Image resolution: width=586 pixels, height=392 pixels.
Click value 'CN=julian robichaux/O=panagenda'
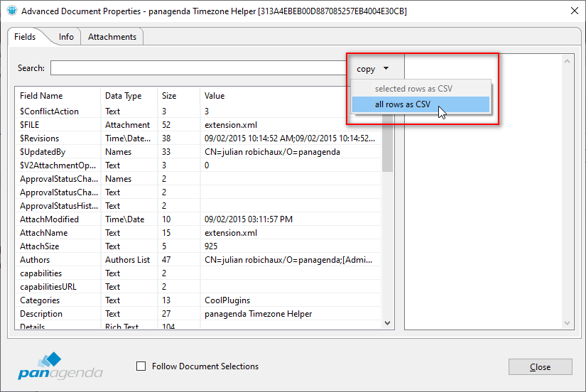point(272,152)
